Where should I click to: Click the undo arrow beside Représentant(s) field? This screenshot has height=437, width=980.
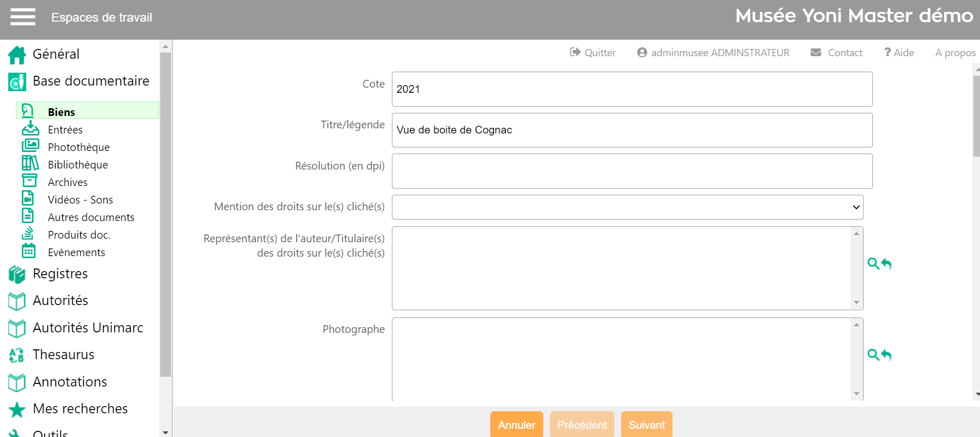click(886, 264)
